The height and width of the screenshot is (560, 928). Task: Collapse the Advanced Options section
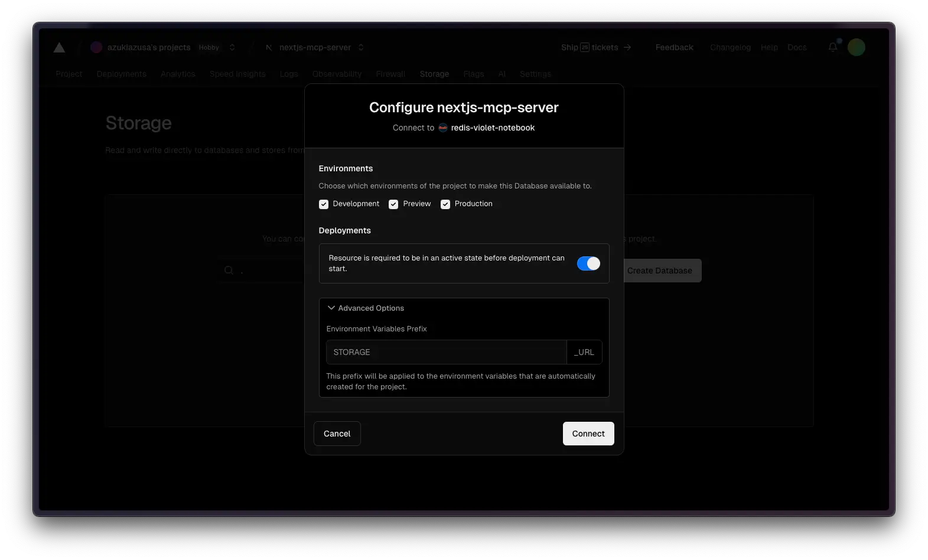coord(366,308)
